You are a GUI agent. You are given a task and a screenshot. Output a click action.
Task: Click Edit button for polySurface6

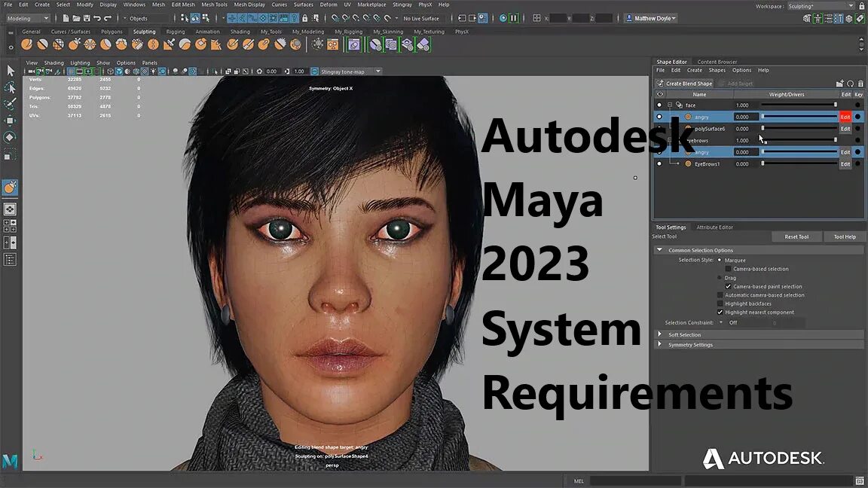coord(845,129)
